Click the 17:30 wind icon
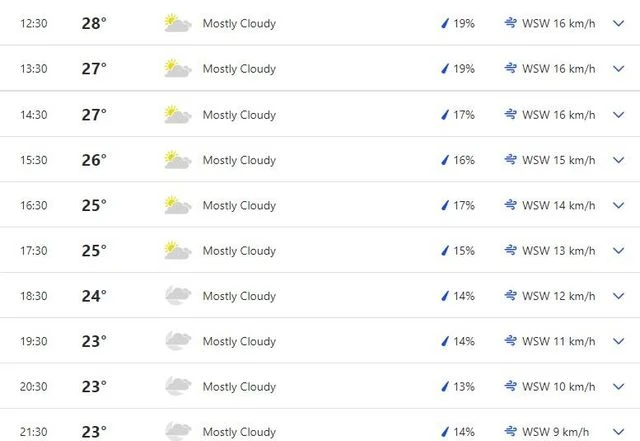 pyautogui.click(x=511, y=250)
